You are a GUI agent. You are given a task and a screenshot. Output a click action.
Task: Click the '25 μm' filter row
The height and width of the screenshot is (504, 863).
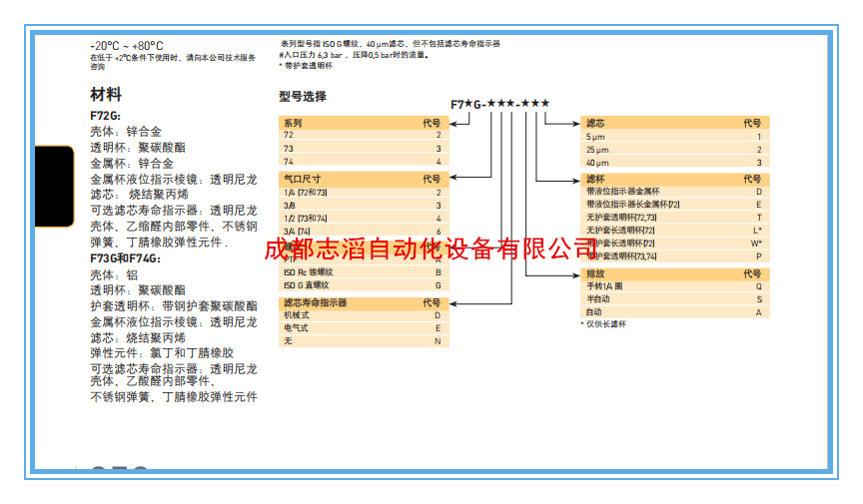(675, 149)
